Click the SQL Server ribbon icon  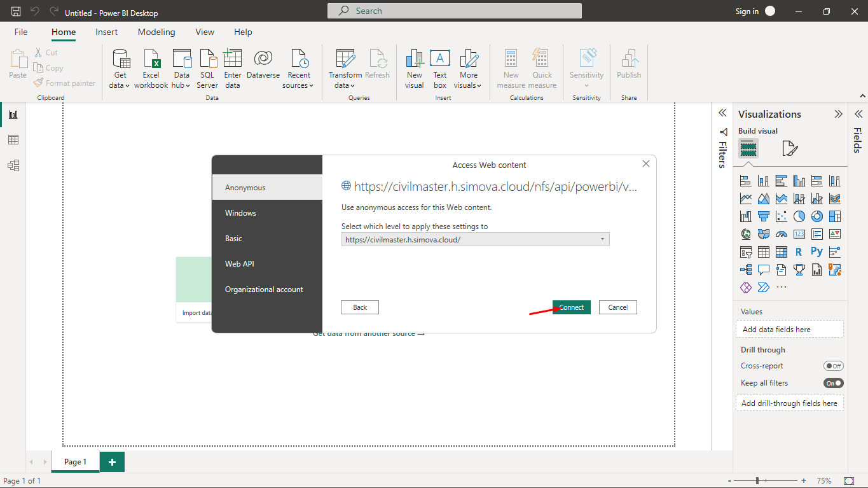[x=207, y=69]
